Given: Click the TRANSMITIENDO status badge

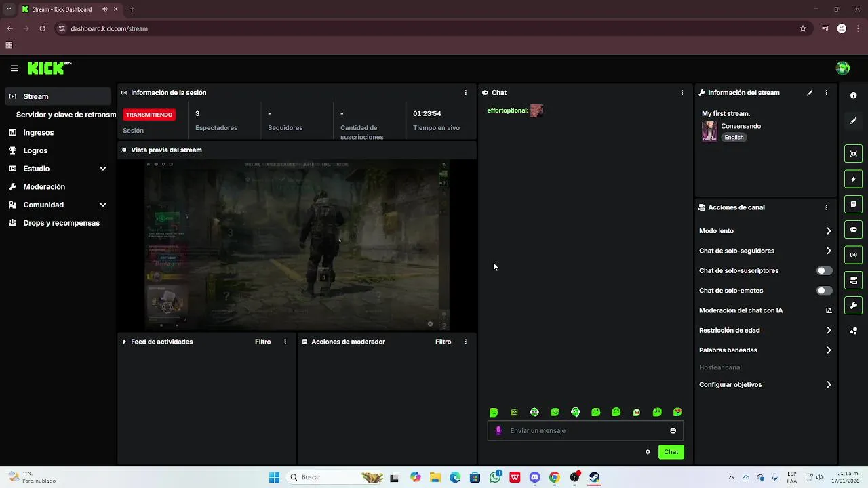Looking at the screenshot, I should (x=149, y=115).
